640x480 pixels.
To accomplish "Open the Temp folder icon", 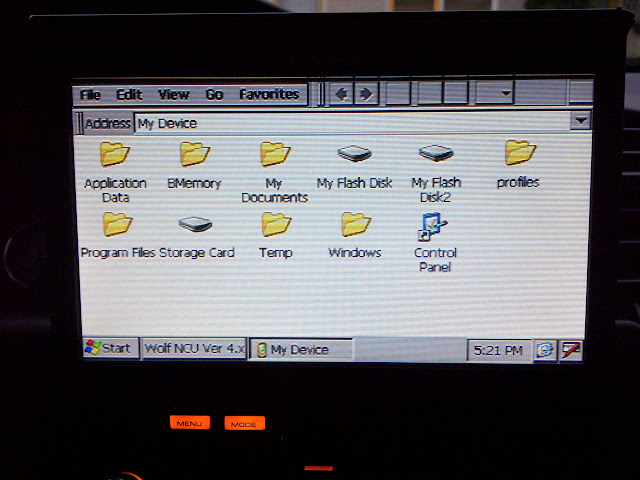I will pos(276,224).
